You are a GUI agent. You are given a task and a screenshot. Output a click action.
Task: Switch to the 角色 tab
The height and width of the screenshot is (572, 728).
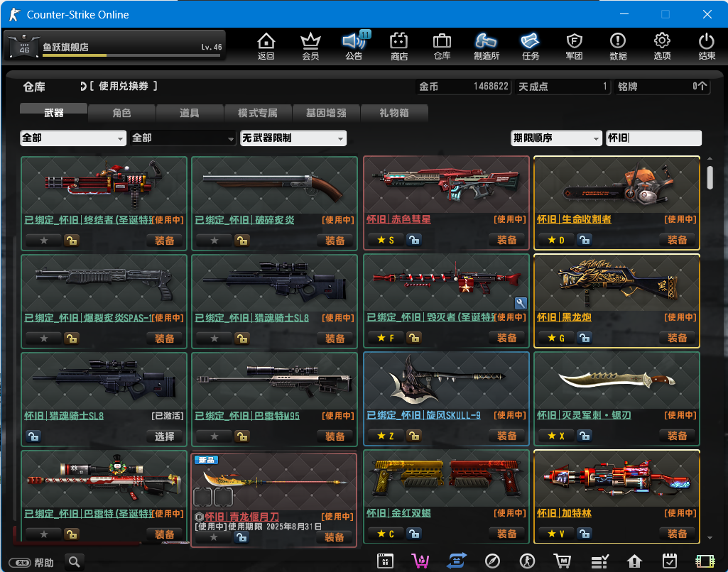click(x=121, y=113)
